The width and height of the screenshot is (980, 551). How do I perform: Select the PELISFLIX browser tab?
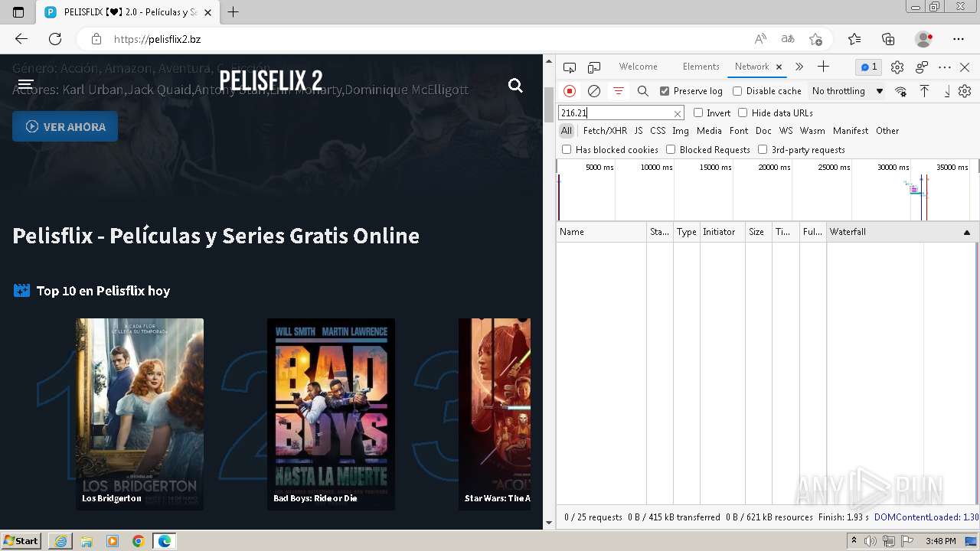point(130,12)
